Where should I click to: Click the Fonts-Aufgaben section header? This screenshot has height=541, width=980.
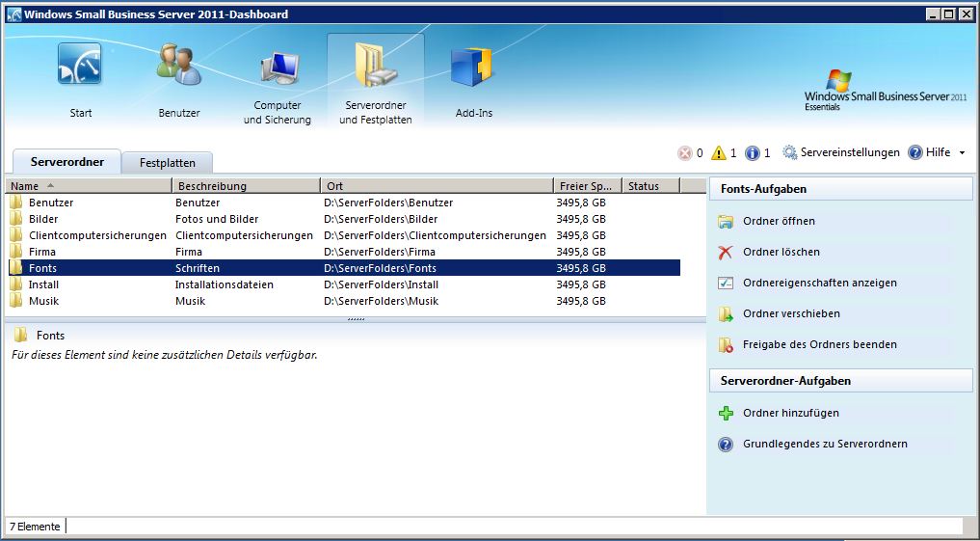[x=840, y=189]
